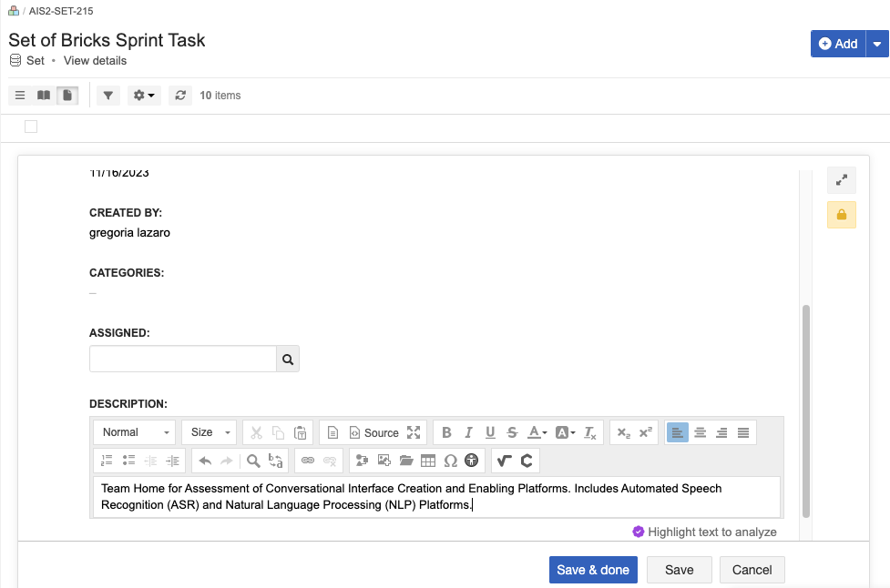Click Save & done
890x588 pixels.
[593, 570]
